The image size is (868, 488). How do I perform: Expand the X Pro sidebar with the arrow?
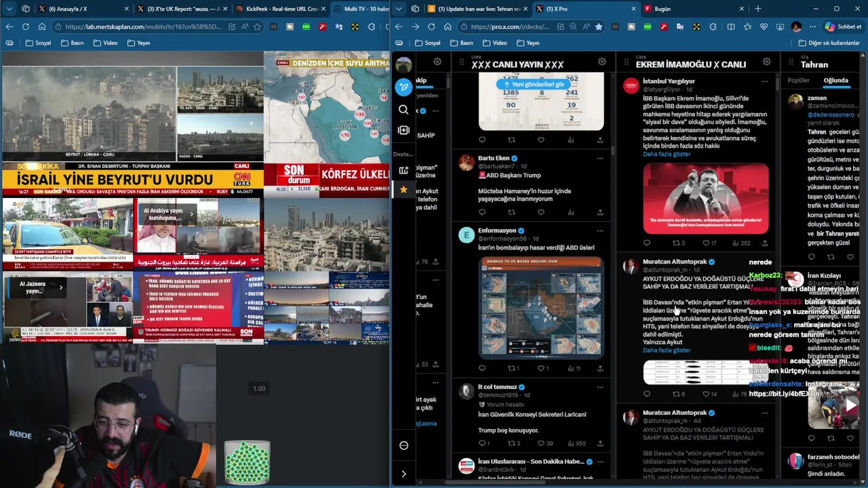[403, 474]
